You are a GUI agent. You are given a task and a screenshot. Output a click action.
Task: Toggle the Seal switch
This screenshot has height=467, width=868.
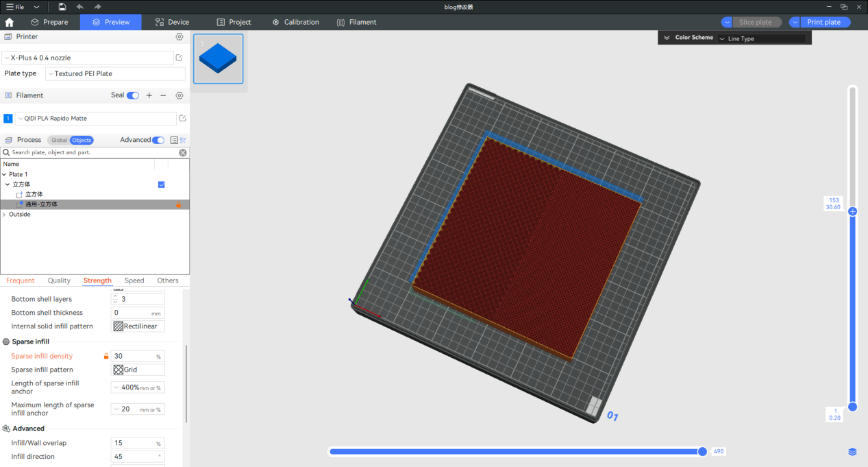click(x=133, y=95)
